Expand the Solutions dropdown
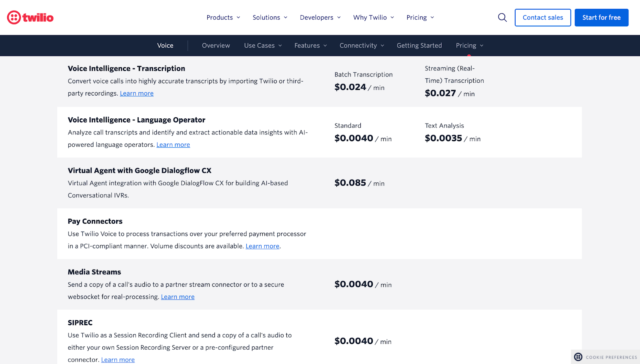Viewport: 640px width, 364px height. point(270,18)
